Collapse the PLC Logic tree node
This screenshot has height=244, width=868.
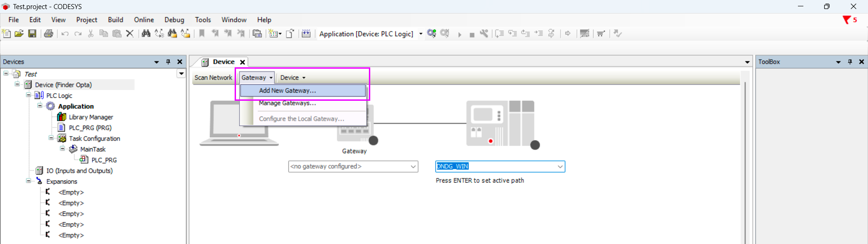coord(28,95)
